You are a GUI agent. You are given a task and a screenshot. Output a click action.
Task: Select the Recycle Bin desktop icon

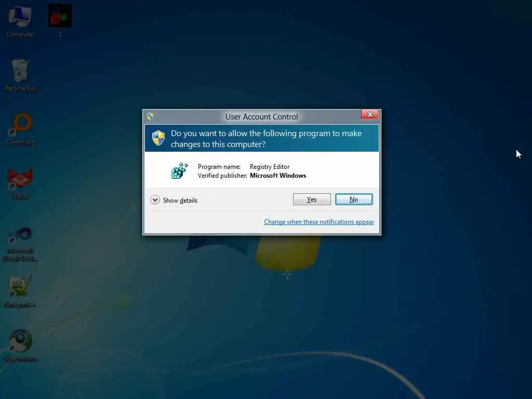tap(20, 75)
